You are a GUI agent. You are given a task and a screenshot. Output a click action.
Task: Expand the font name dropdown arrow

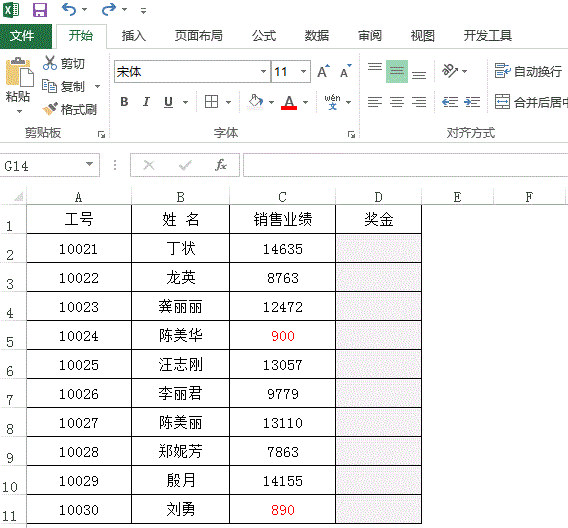[264, 72]
